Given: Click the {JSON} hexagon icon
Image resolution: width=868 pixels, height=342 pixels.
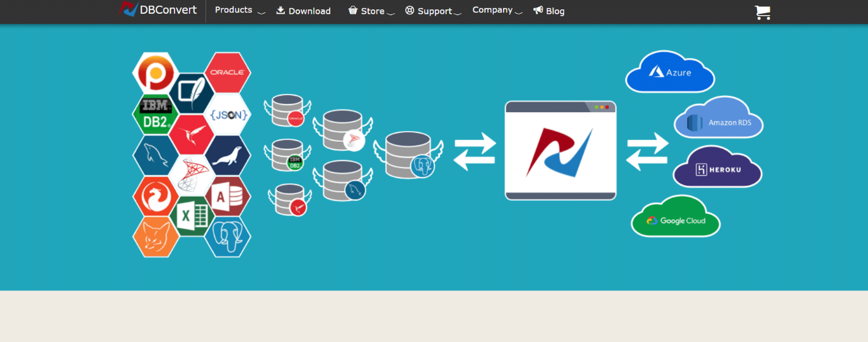Looking at the screenshot, I should (228, 114).
